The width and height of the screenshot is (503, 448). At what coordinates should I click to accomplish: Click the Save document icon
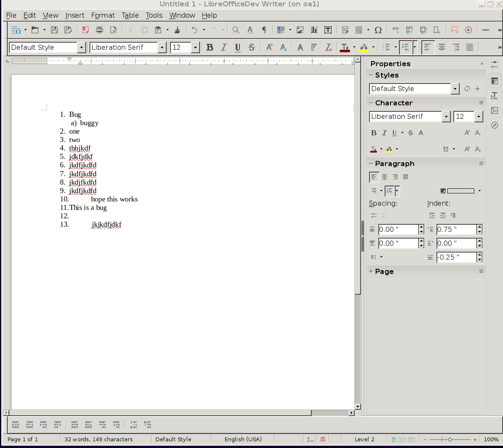(x=54, y=30)
